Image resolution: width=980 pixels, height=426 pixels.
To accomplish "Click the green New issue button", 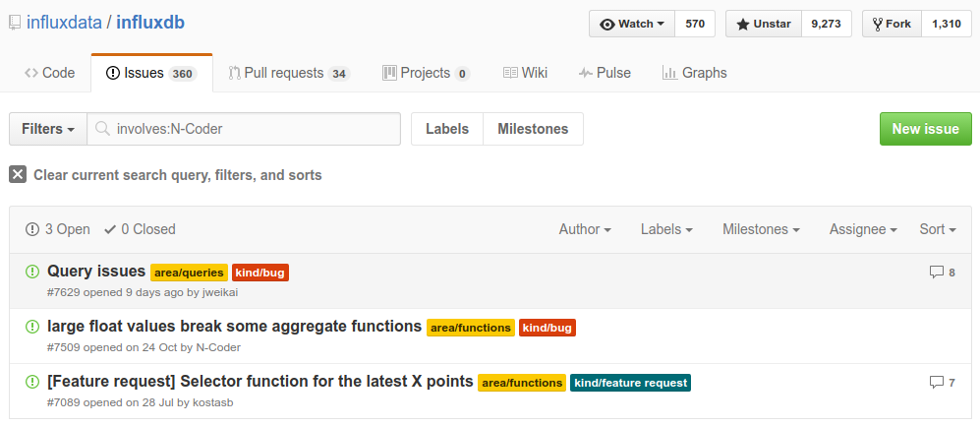I will [926, 129].
